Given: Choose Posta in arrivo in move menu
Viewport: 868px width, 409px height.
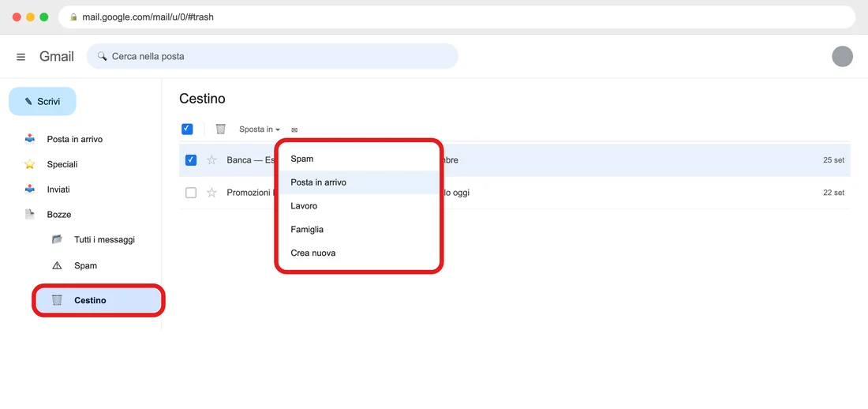Looking at the screenshot, I should click(x=358, y=182).
